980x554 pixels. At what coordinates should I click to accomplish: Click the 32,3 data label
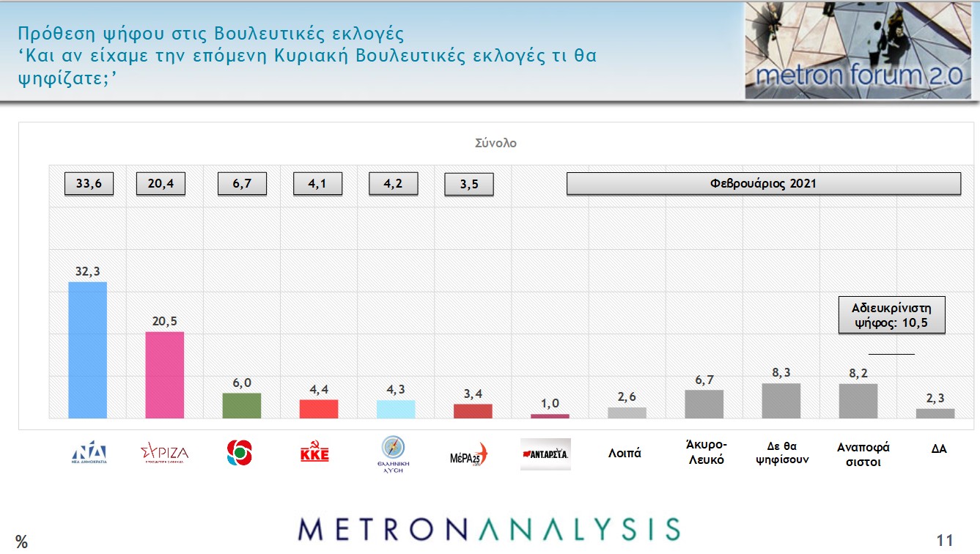point(87,271)
